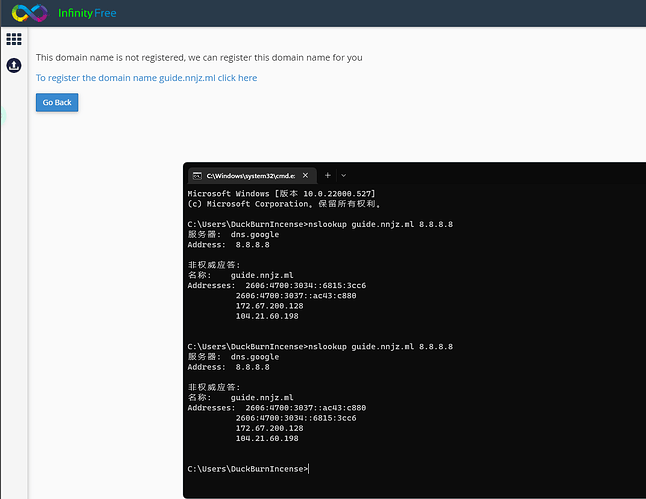Click the Microsoft Windows version line
This screenshot has height=499, width=646.
(280, 193)
